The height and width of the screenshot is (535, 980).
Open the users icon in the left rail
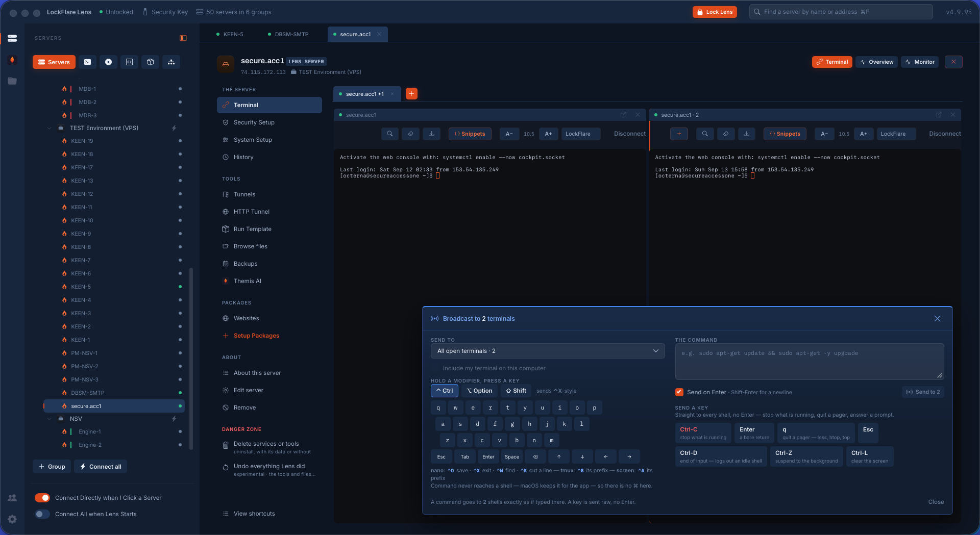pos(12,498)
